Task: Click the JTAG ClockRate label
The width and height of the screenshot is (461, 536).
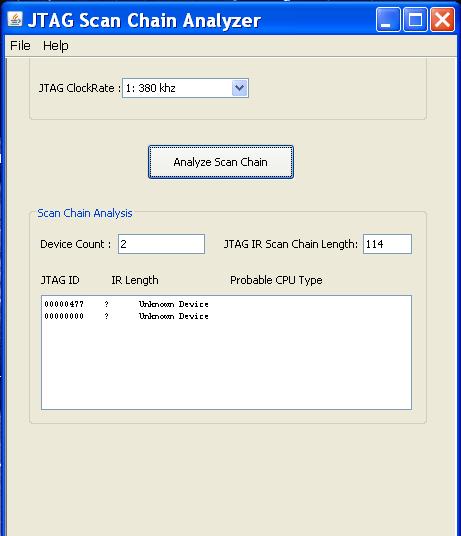Action: point(80,88)
